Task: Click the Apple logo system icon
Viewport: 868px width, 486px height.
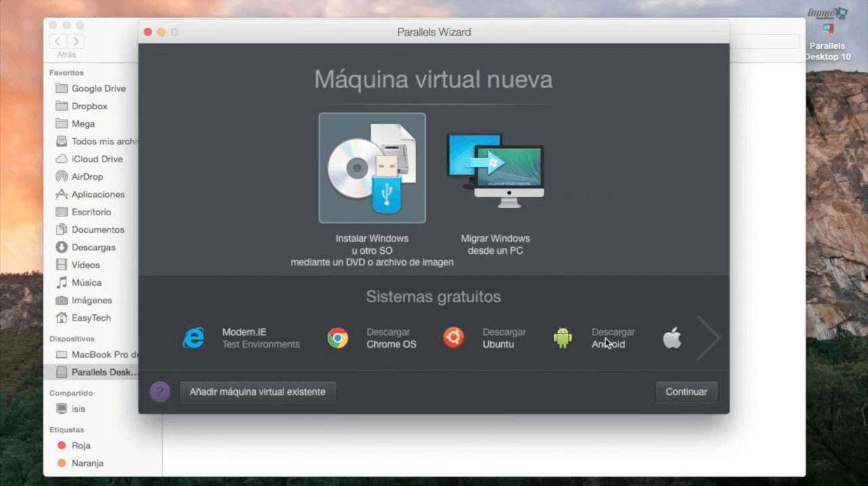Action: tap(672, 337)
